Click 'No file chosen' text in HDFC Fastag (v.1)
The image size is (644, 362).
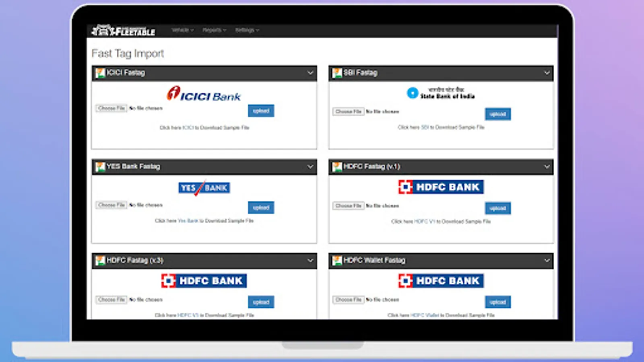(x=382, y=206)
